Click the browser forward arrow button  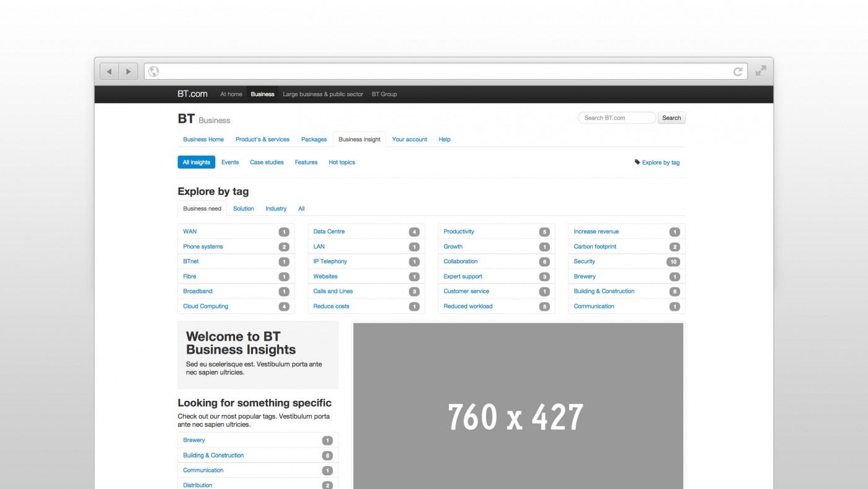pyautogui.click(x=128, y=71)
